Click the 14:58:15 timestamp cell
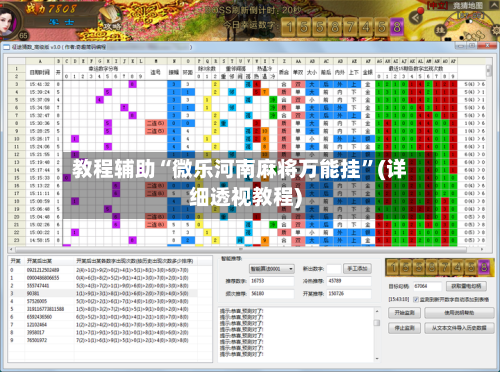 click(x=40, y=240)
